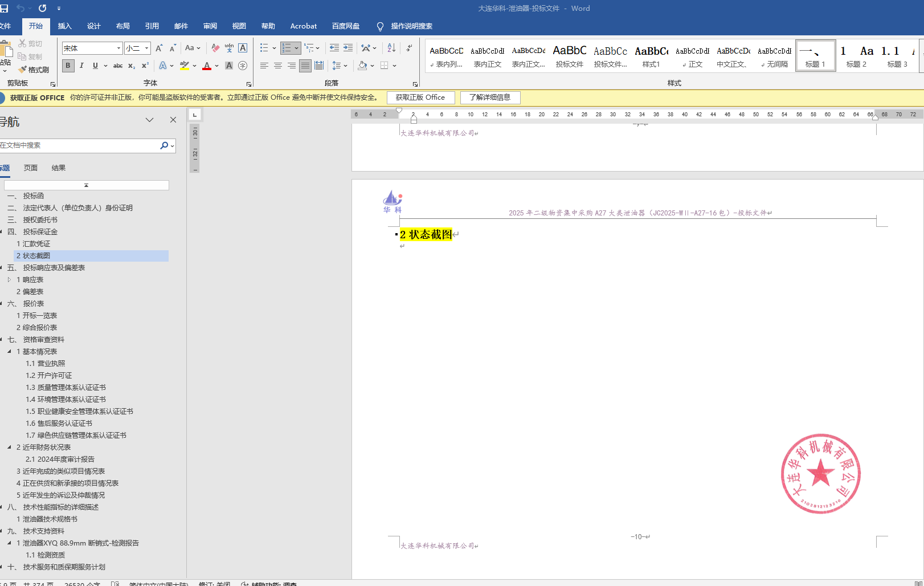
Task: Toggle italic formatting
Action: 81,66
